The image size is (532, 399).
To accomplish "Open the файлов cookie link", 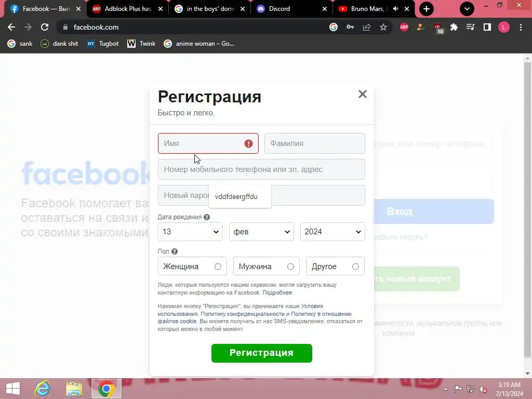I will [x=177, y=321].
